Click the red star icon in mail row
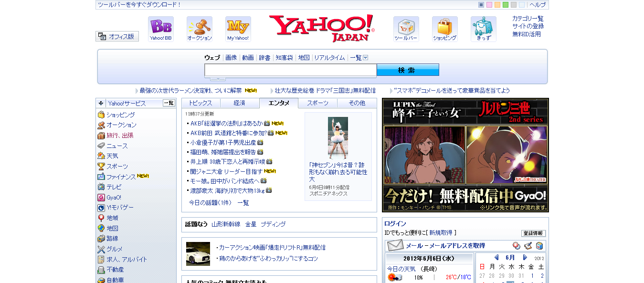Image resolution: width=644 pixels, height=283 pixels. 517,246
